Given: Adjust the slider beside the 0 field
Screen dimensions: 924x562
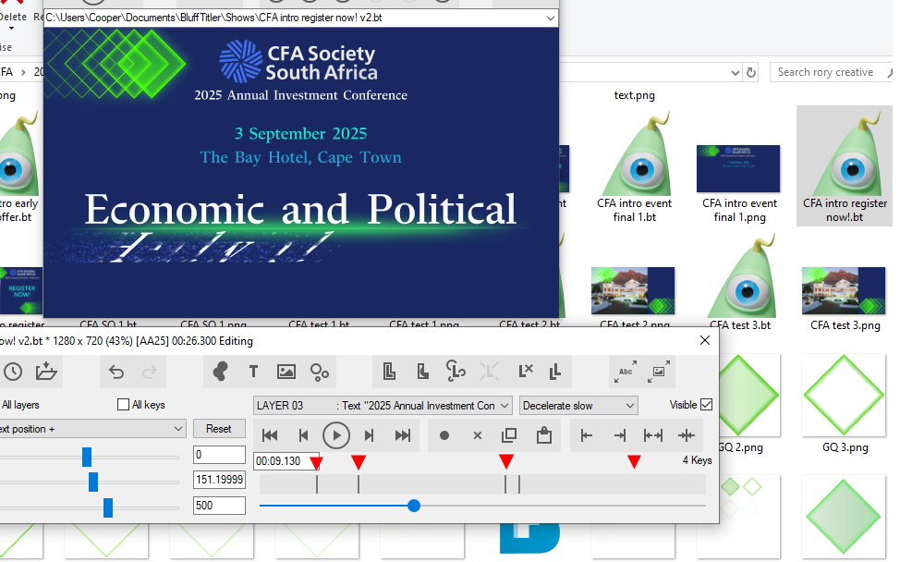Looking at the screenshot, I should click(87, 457).
